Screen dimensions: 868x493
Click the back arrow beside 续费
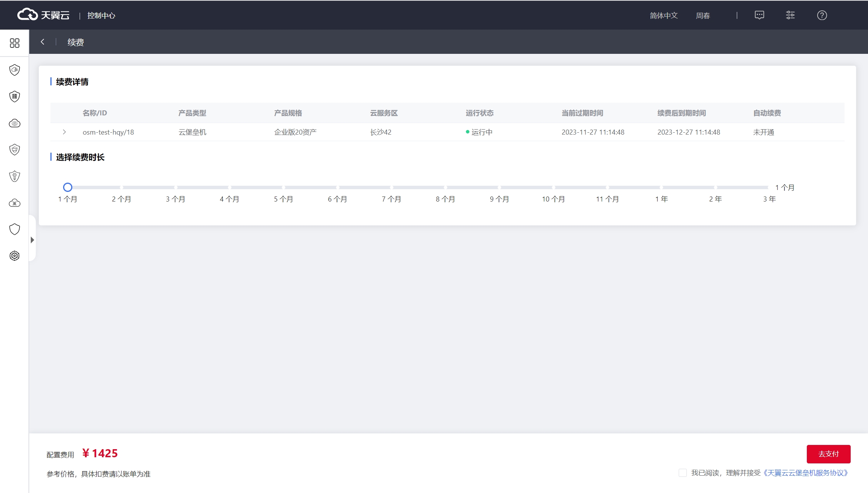pyautogui.click(x=43, y=42)
